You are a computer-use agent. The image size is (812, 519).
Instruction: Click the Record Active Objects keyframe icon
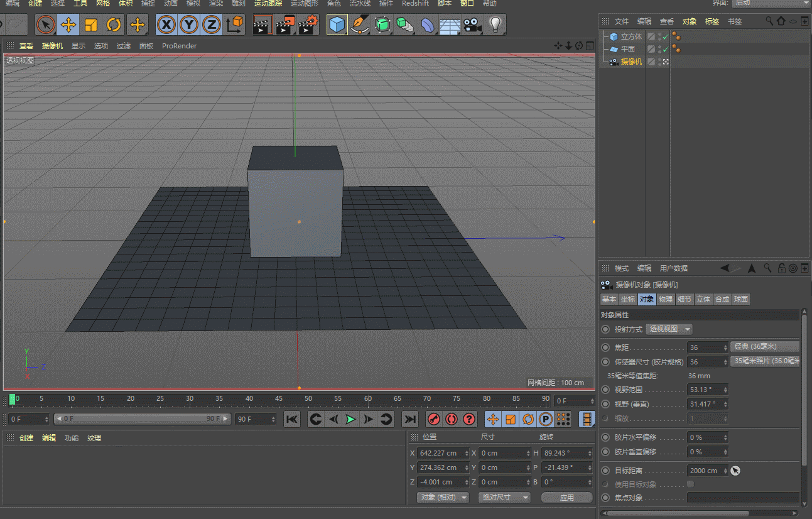(x=433, y=419)
